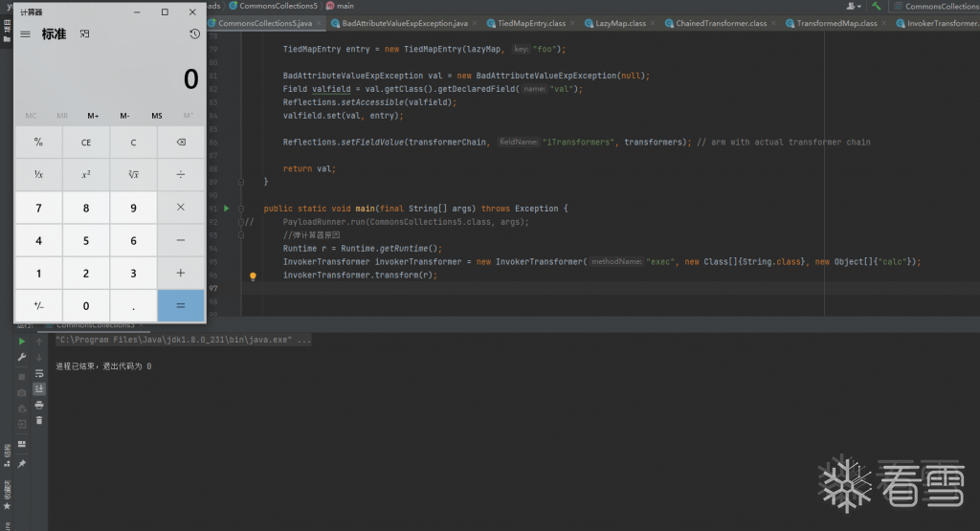
Task: Click the minus key in Calculator
Action: point(181,240)
